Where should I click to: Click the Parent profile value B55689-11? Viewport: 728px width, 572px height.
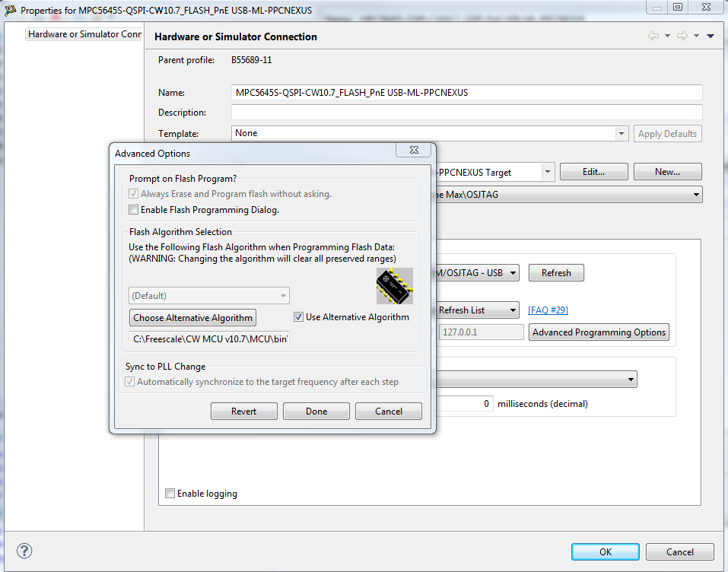click(x=251, y=60)
